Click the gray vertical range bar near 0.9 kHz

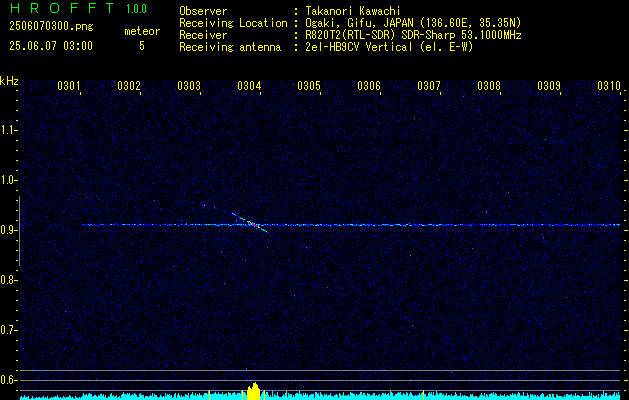click(19, 231)
